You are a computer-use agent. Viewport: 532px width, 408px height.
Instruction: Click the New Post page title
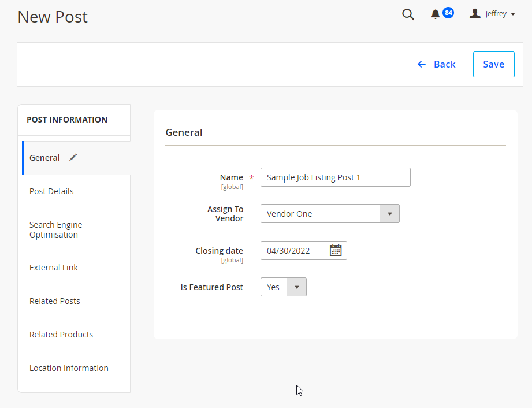pos(53,17)
